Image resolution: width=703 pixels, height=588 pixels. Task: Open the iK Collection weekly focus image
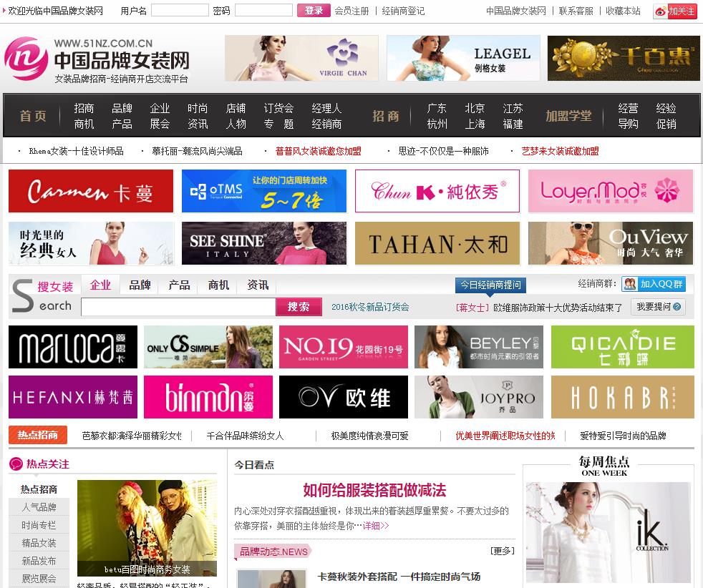coord(609,533)
